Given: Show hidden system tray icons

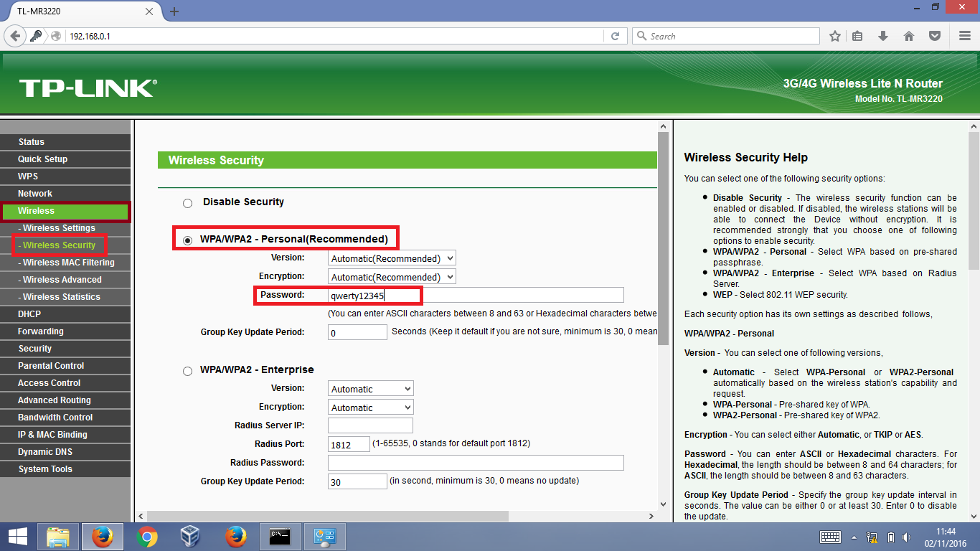Looking at the screenshot, I should point(854,537).
